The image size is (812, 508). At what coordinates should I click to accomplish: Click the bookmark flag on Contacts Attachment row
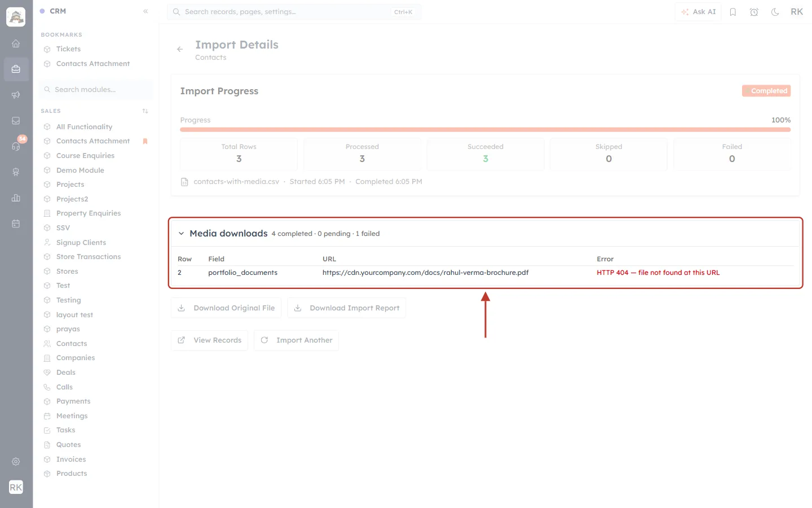coord(145,141)
